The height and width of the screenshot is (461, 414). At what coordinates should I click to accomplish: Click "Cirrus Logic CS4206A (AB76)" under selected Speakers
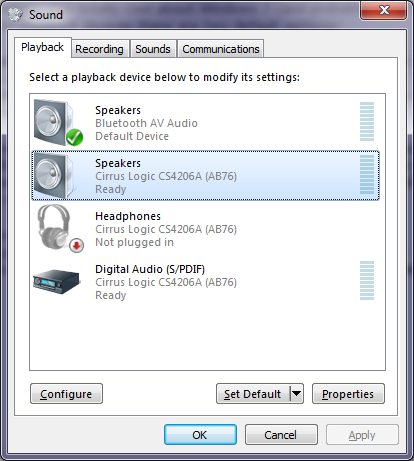tap(166, 176)
